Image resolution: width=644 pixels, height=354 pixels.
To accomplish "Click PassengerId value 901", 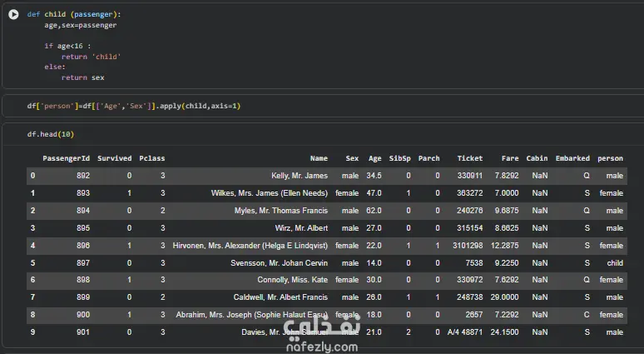I will [x=83, y=332].
